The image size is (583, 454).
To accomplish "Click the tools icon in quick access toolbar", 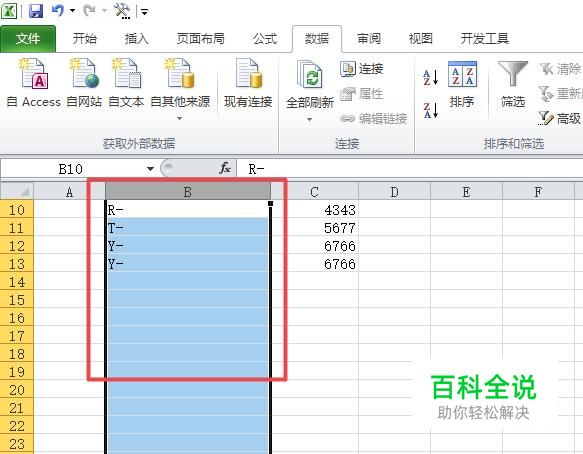I will point(122,11).
